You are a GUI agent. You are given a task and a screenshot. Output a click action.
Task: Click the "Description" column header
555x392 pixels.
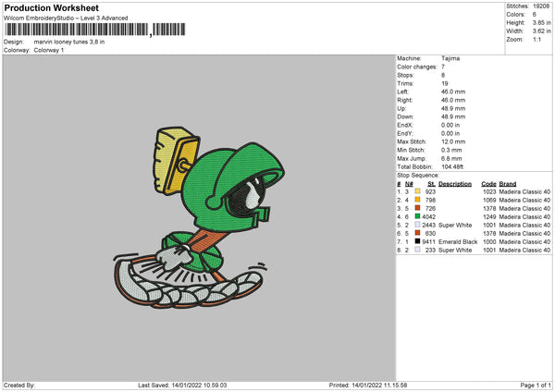click(455, 184)
